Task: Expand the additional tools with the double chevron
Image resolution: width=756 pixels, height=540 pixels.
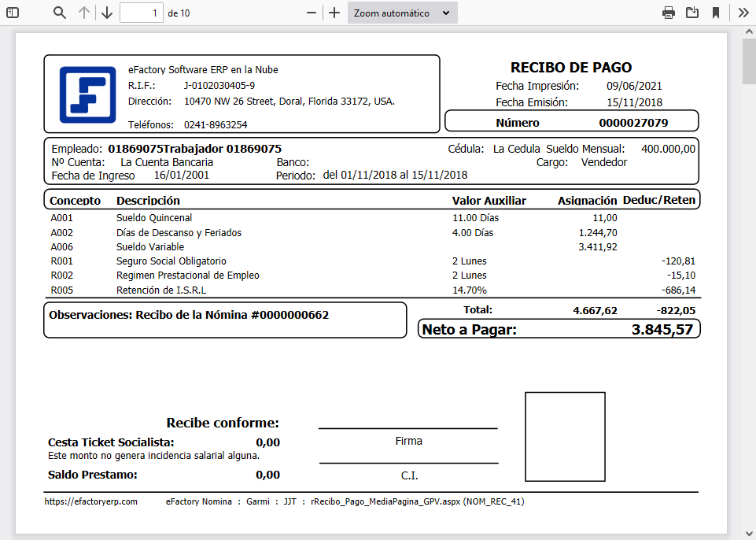Action: tap(743, 13)
